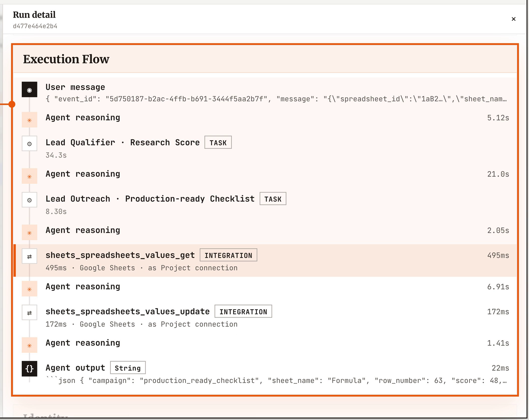Image resolution: width=529 pixels, height=420 pixels.
Task: Click the Execution Flow heading
Action: (66, 59)
